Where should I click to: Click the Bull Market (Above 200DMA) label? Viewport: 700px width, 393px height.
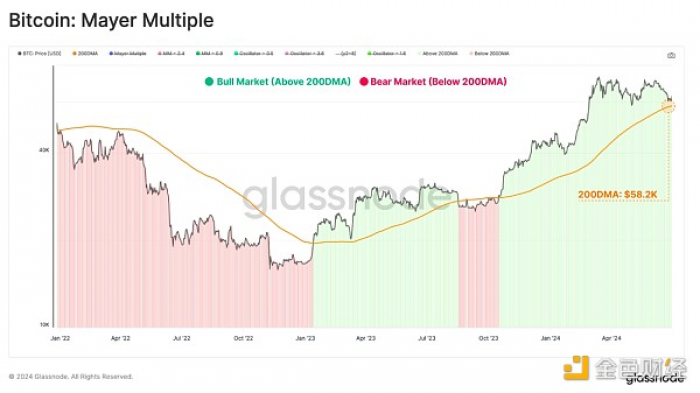[x=283, y=82]
